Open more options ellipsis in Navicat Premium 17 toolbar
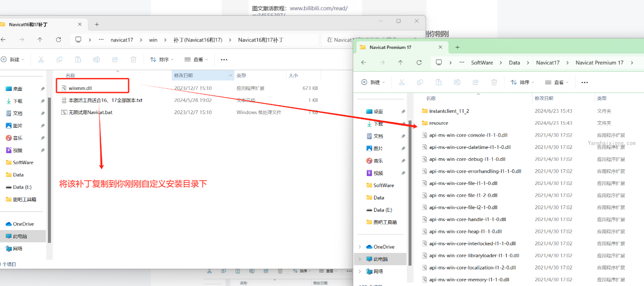Viewport: 644px width, 286px height. coord(585,82)
